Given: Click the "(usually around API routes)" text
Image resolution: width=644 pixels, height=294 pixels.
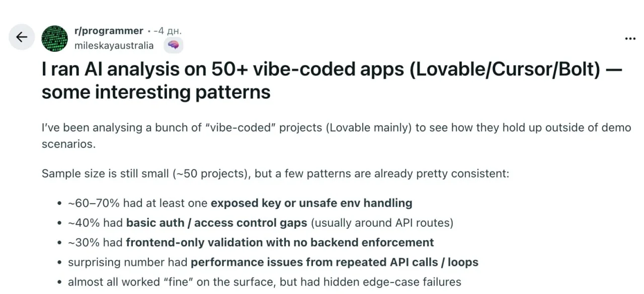Looking at the screenshot, I should [x=381, y=223].
